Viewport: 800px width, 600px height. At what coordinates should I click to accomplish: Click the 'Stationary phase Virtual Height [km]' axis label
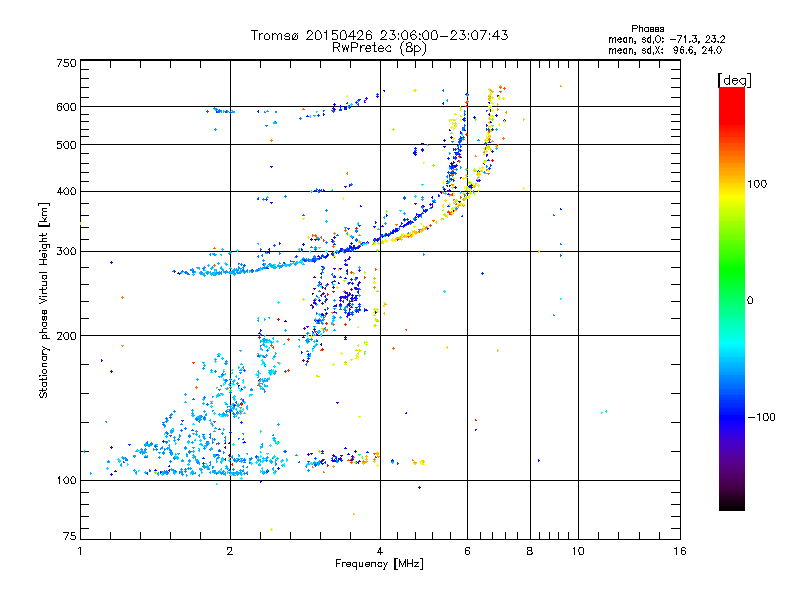click(44, 300)
